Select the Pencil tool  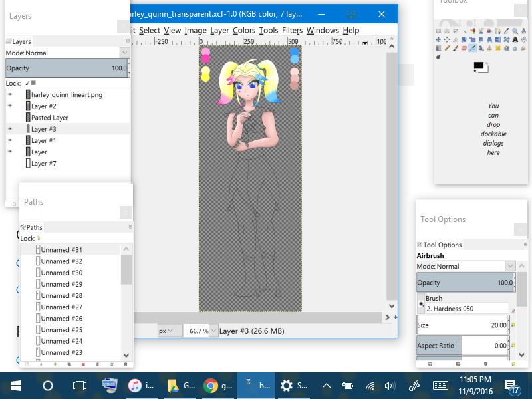[447, 48]
